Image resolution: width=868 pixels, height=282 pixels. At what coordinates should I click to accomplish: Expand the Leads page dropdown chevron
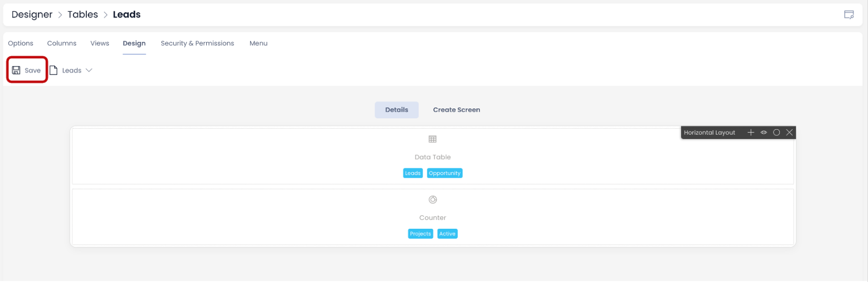pos(89,70)
